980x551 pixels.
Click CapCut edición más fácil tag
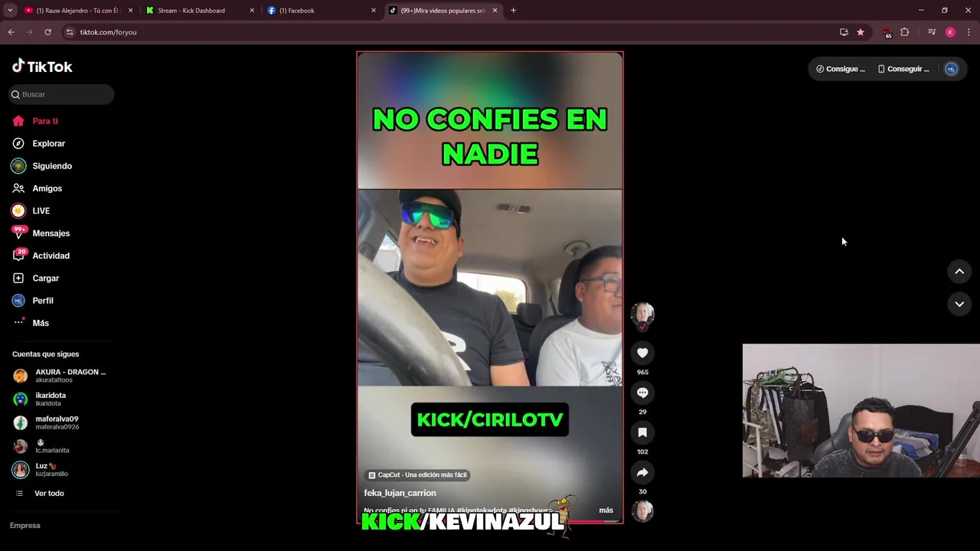point(417,475)
